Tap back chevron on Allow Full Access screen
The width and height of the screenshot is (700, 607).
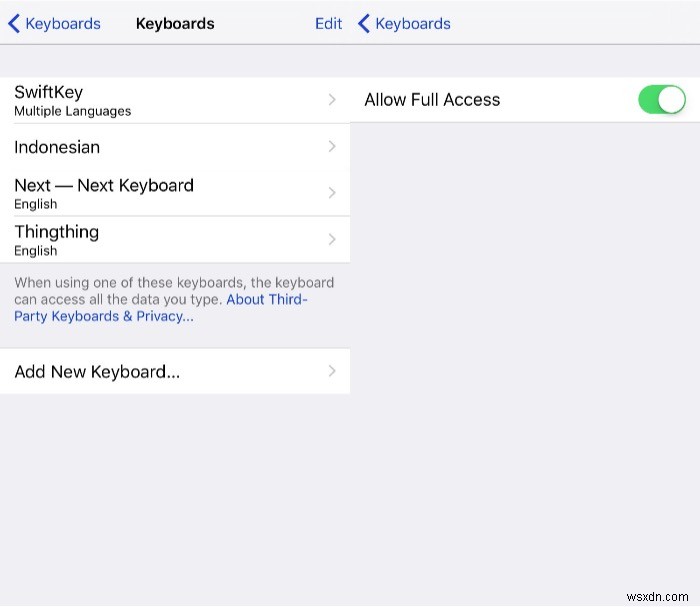[364, 23]
